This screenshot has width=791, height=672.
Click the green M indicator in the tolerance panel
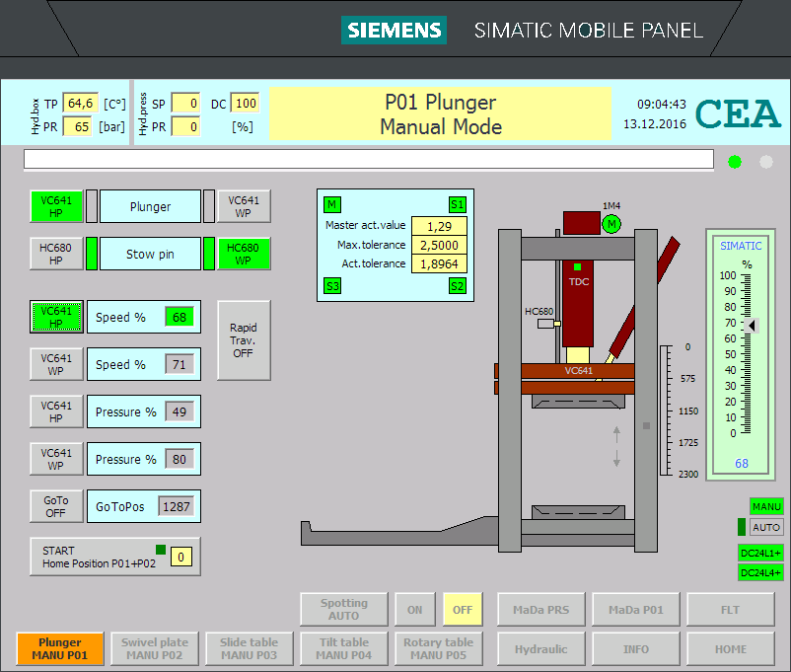tap(332, 204)
